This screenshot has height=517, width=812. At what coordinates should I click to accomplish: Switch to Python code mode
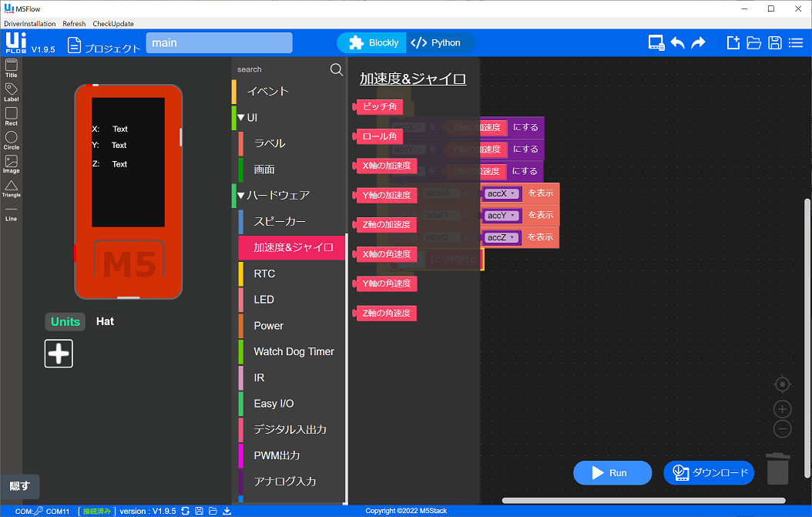[x=440, y=43]
